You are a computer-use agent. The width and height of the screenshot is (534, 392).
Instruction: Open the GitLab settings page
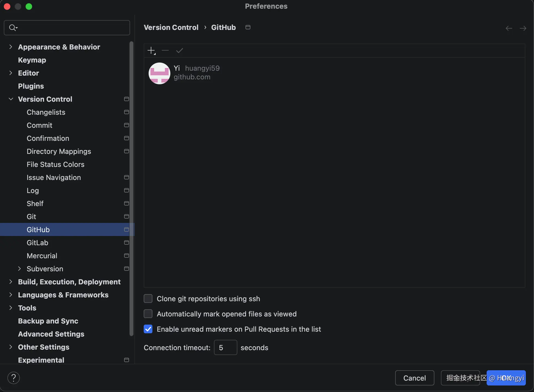pos(37,242)
